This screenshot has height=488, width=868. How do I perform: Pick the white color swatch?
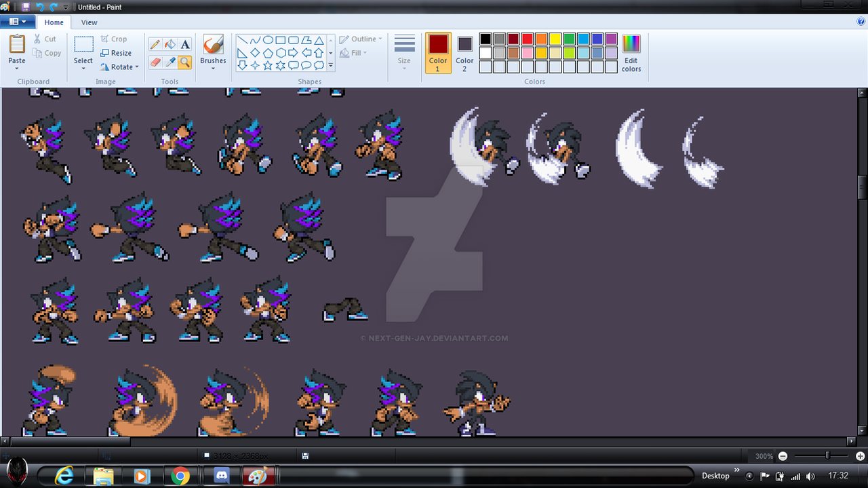(x=486, y=53)
